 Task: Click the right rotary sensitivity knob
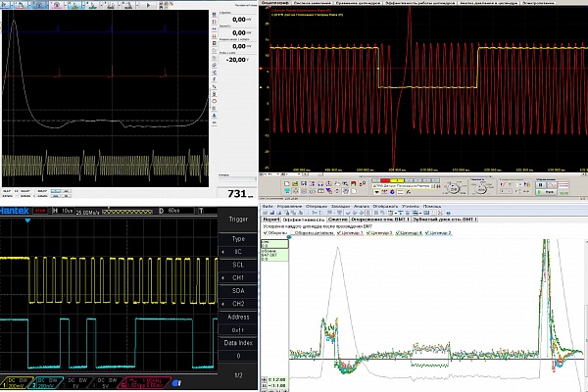click(x=480, y=188)
